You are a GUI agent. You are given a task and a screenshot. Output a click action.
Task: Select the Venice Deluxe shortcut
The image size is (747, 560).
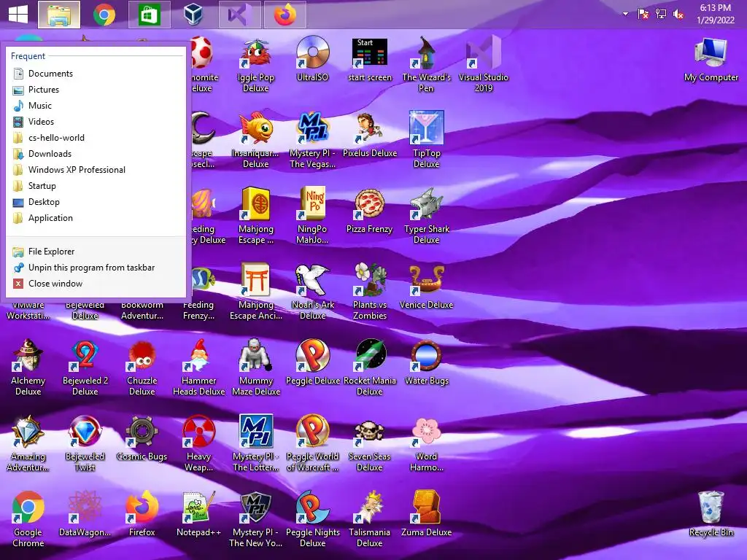tap(426, 287)
